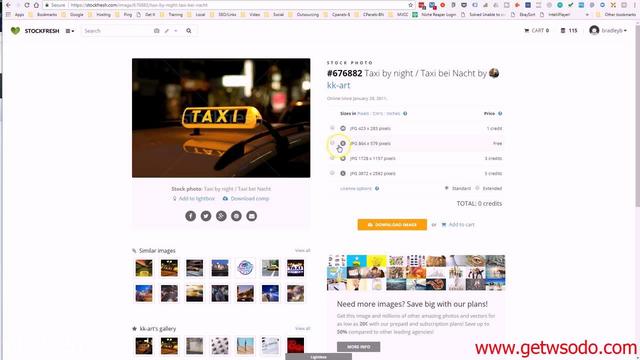Screen dimensions: 640x360
Task: Open the Lightbox tab at page bottom
Action: point(318,357)
